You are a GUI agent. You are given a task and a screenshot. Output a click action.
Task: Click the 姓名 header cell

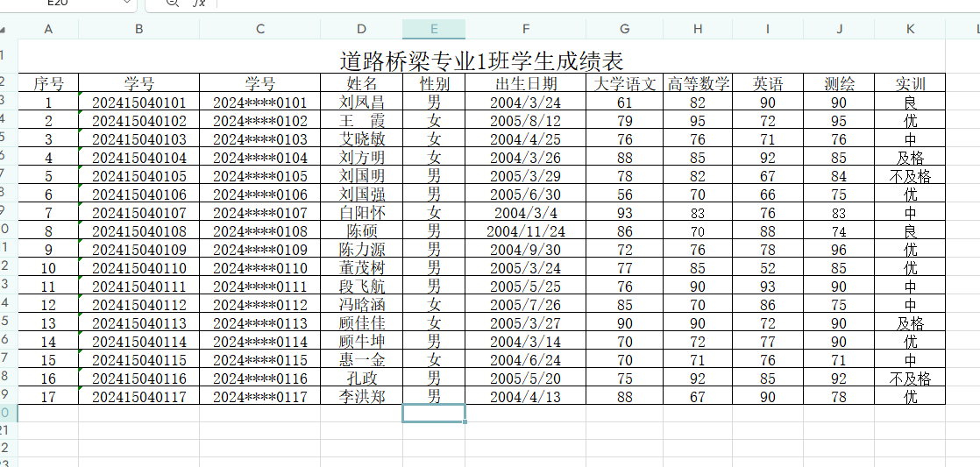(361, 83)
